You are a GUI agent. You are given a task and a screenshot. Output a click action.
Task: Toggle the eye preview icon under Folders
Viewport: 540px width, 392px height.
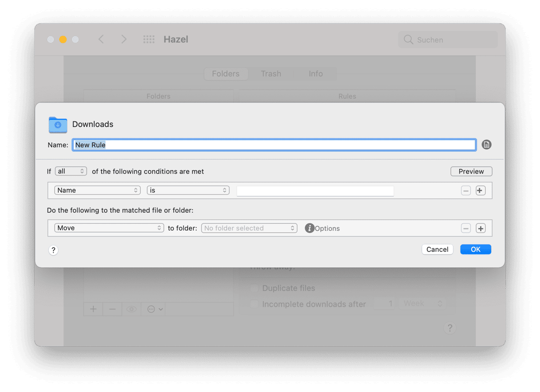click(x=131, y=309)
